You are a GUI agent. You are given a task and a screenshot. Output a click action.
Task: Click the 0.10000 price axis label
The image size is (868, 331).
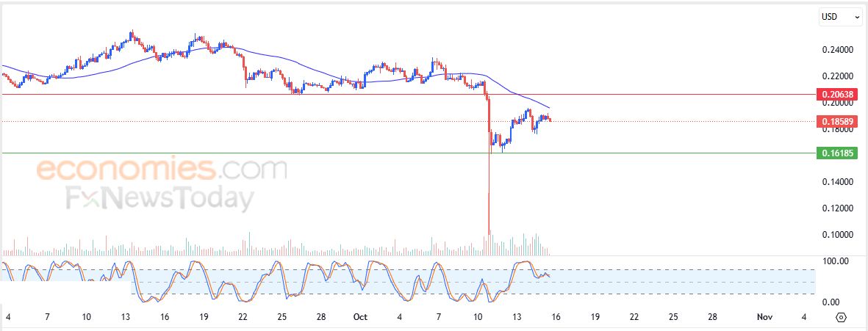tap(838, 235)
